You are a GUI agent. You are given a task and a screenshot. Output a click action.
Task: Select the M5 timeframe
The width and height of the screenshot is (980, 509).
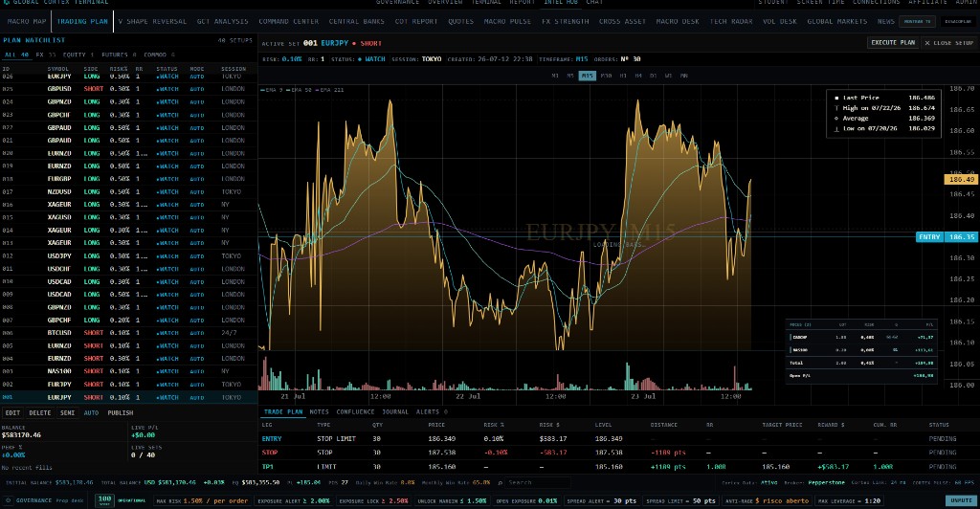click(570, 76)
